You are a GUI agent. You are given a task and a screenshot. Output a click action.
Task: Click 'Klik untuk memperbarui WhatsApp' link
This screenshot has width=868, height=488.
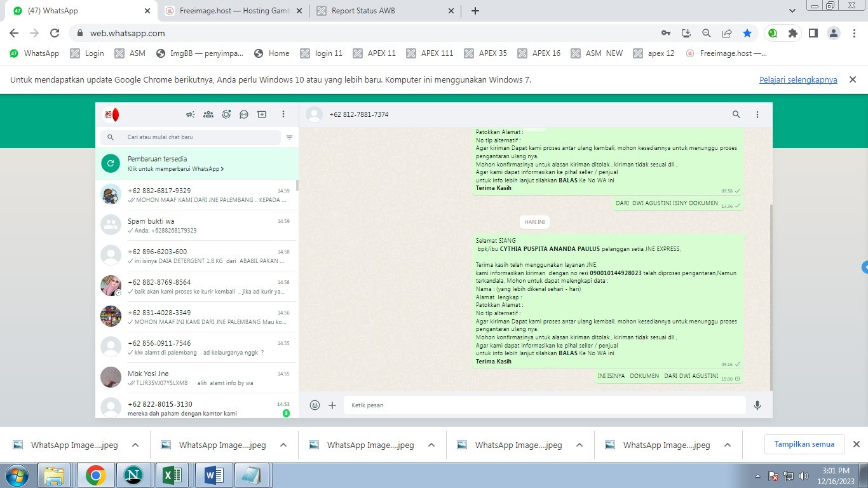coord(175,169)
